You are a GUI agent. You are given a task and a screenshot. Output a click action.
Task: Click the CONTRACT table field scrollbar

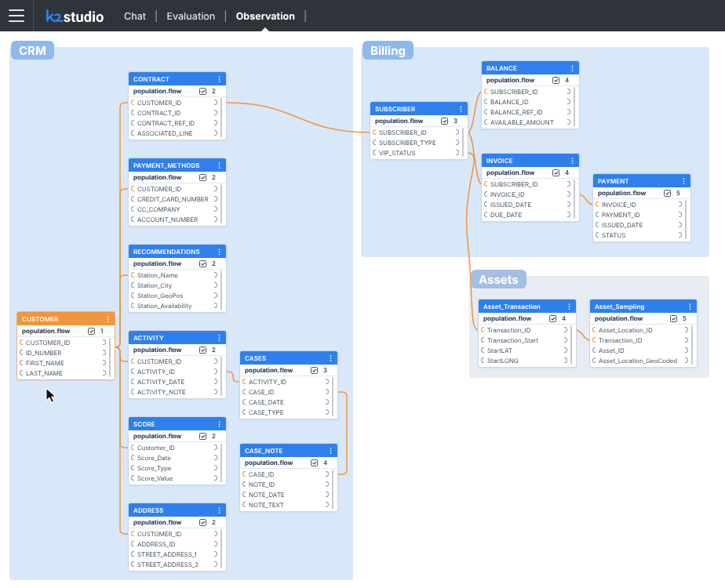point(222,118)
